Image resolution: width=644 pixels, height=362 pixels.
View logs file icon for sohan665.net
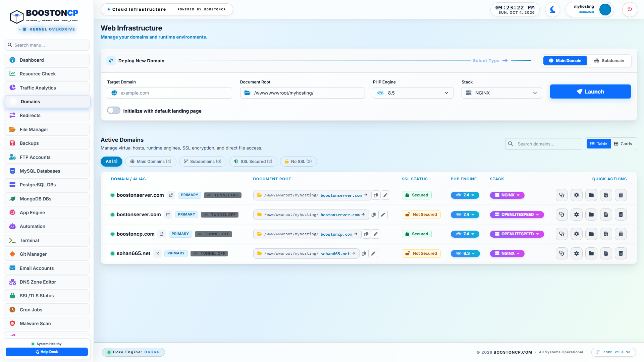(606, 253)
